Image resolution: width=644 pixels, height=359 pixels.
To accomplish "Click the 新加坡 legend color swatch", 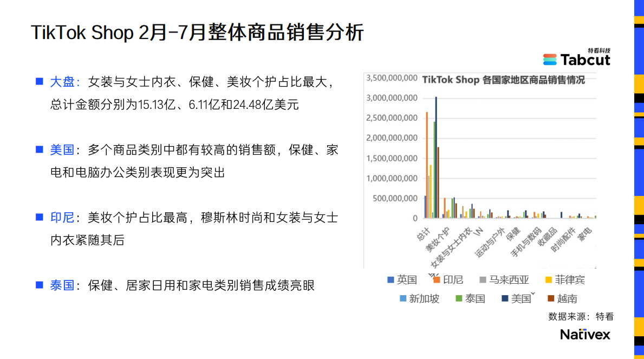I will [x=403, y=298].
